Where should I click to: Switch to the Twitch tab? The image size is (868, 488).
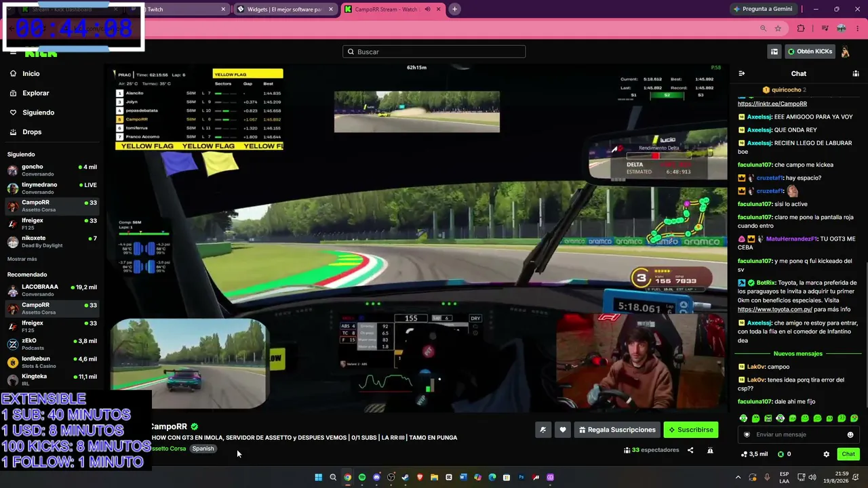[179, 9]
